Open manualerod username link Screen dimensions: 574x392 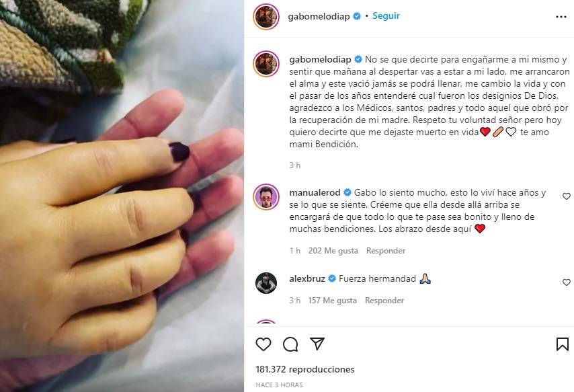pos(315,193)
